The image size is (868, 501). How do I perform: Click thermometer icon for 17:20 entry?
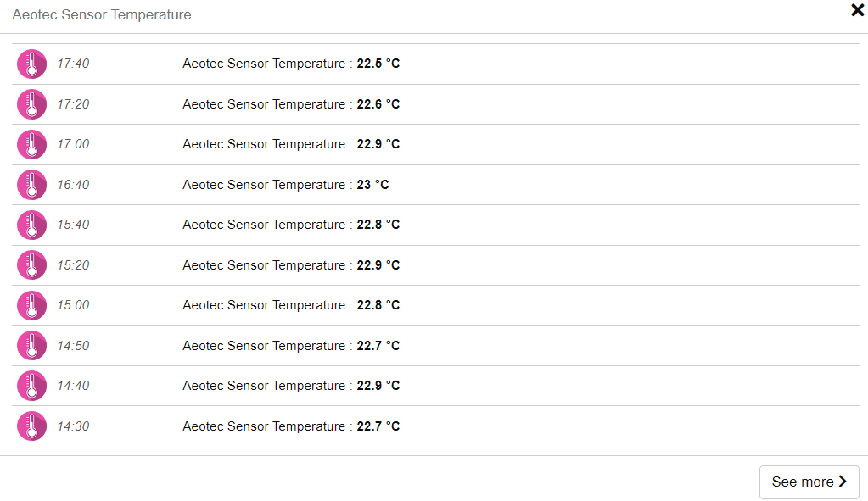(31, 104)
